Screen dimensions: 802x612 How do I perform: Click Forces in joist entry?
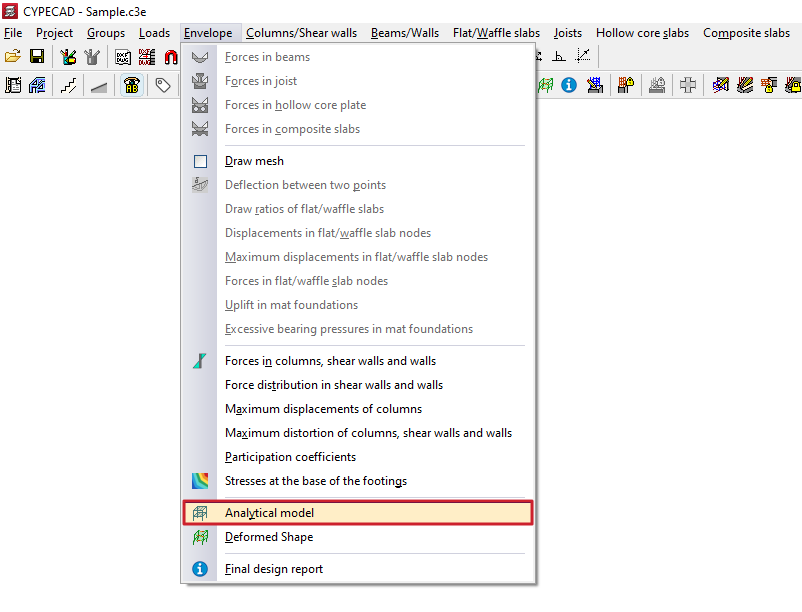pyautogui.click(x=358, y=81)
